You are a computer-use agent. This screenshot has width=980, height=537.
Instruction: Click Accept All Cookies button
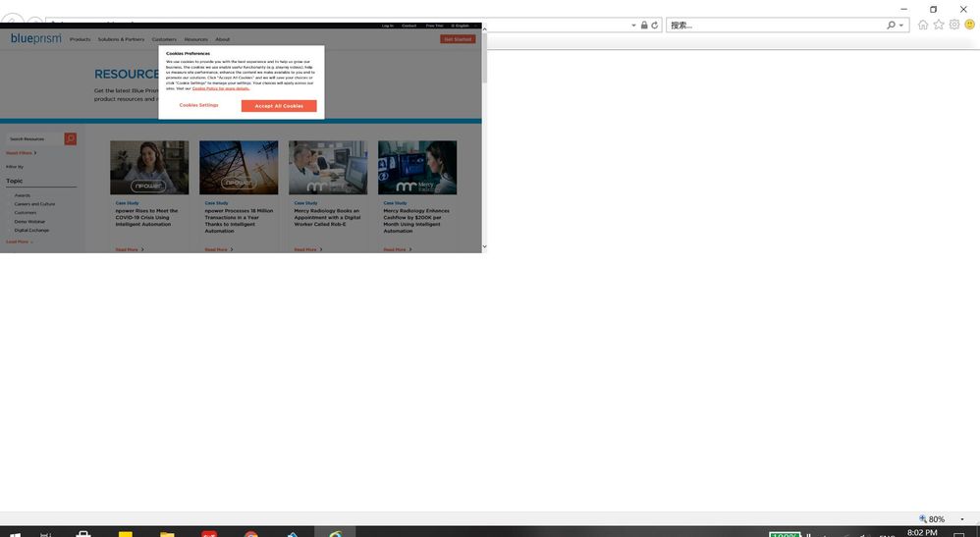279,106
